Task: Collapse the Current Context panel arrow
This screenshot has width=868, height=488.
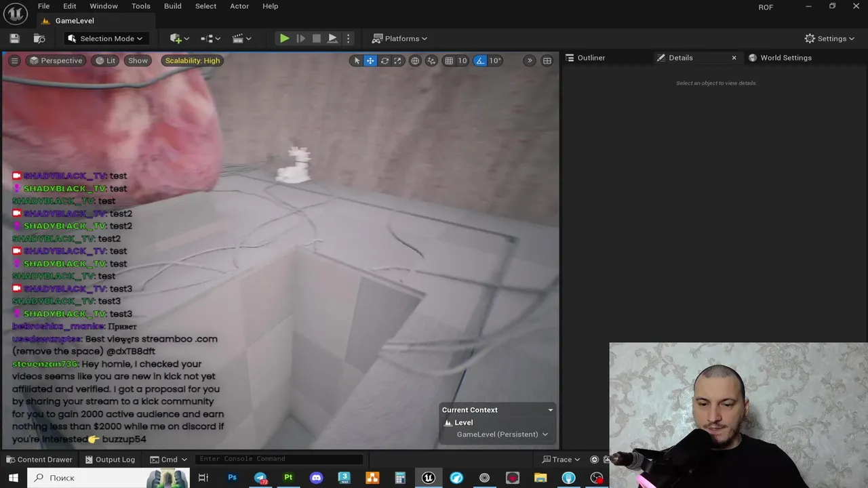Action: 550,410
